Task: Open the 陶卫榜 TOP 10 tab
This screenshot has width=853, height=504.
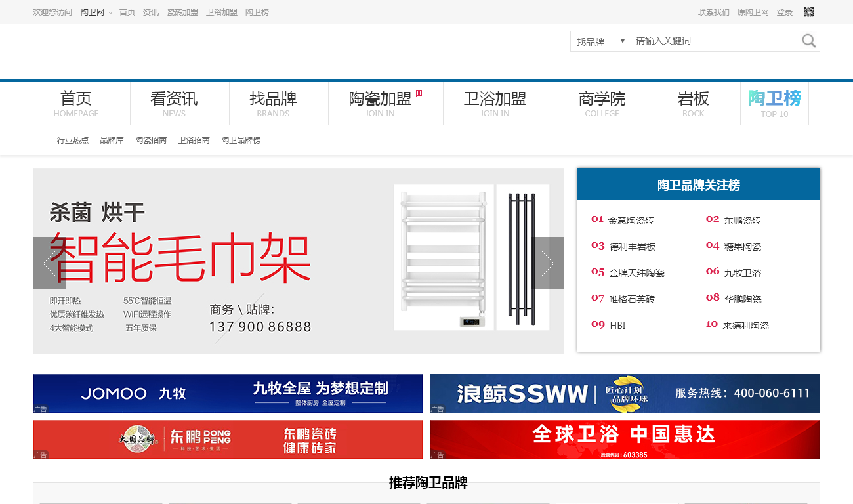Action: [x=774, y=104]
